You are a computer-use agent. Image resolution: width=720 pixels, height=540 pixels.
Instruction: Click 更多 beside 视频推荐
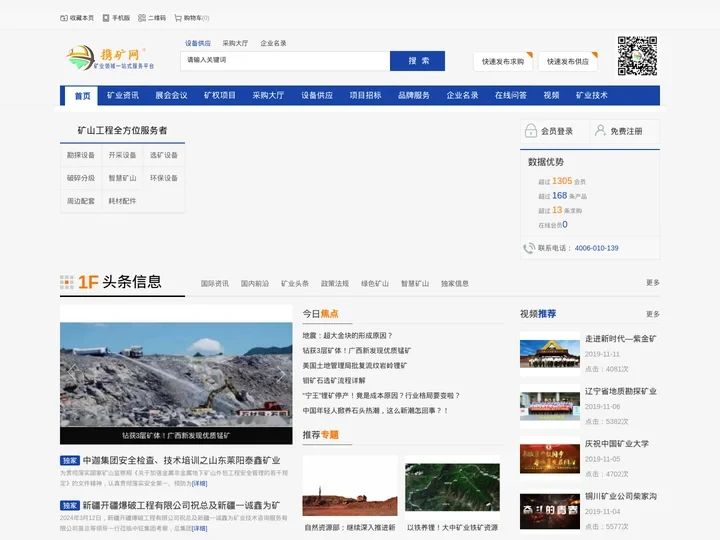pos(653,314)
